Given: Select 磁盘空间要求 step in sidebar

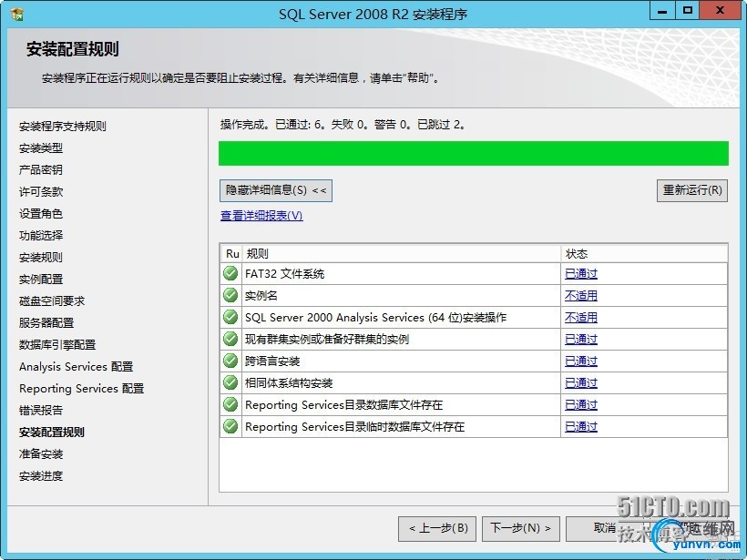Looking at the screenshot, I should coord(52,301).
